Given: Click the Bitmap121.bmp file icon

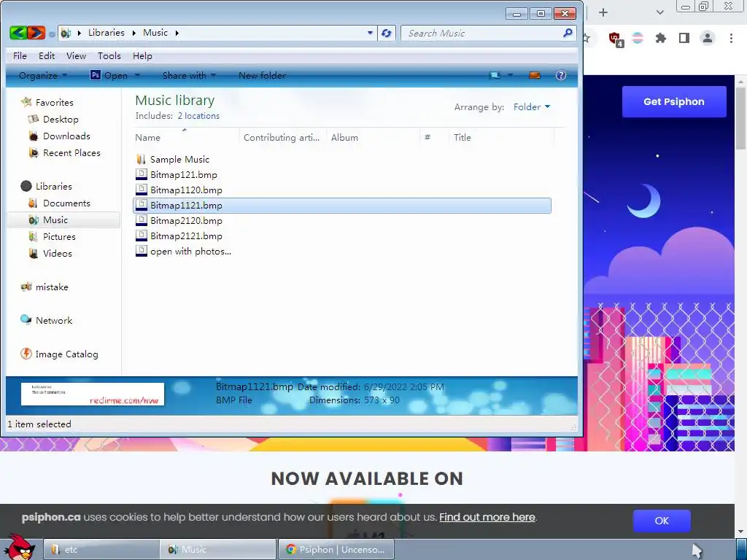Looking at the screenshot, I should pyautogui.click(x=141, y=174).
